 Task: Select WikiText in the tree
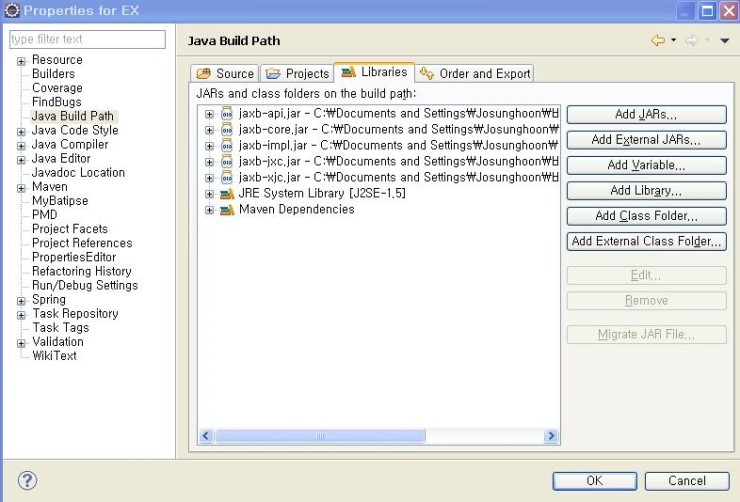pyautogui.click(x=54, y=356)
